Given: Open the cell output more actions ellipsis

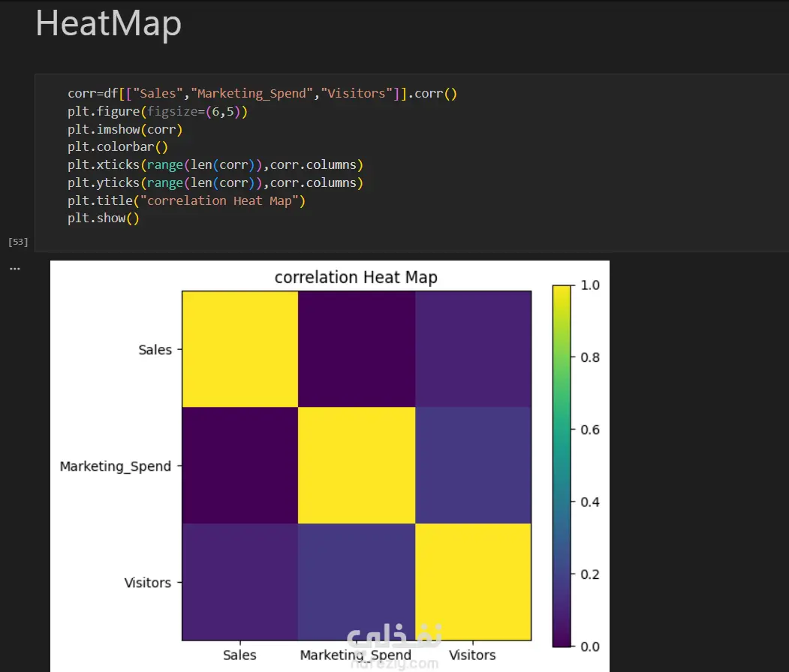Looking at the screenshot, I should [14, 268].
